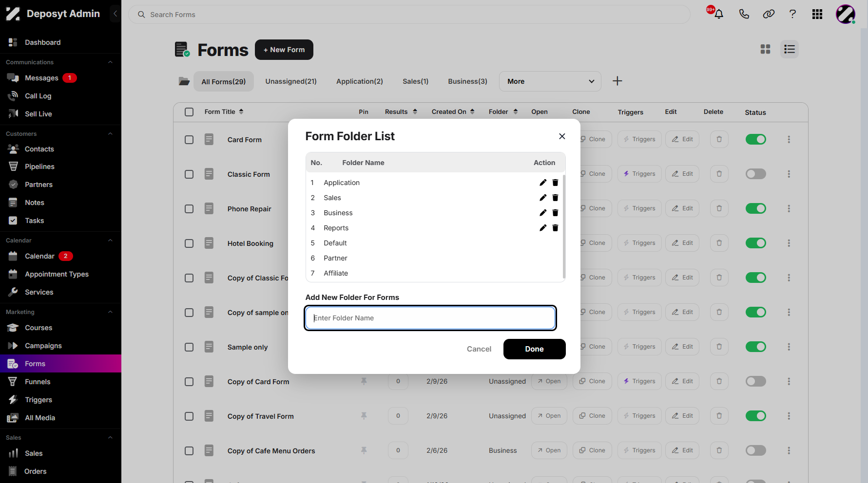The image size is (868, 483).
Task: Check the Copy of Cafe Menu Orders row
Action: pyautogui.click(x=189, y=451)
